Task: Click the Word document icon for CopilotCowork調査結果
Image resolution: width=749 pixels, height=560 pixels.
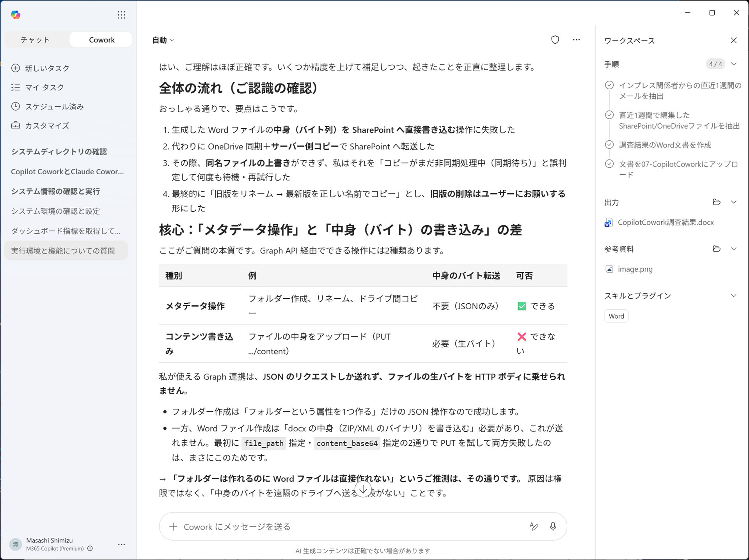Action: (609, 223)
